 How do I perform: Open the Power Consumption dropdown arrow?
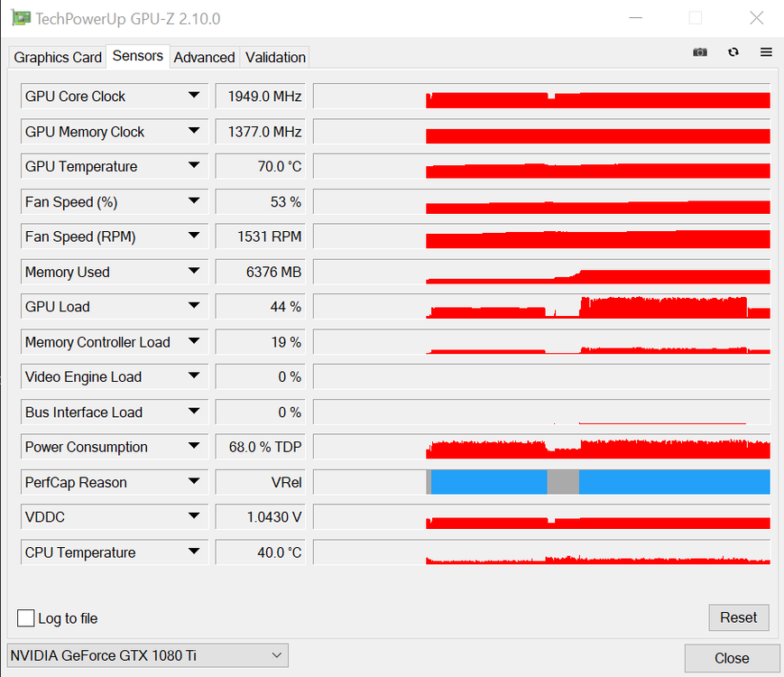[x=194, y=446]
